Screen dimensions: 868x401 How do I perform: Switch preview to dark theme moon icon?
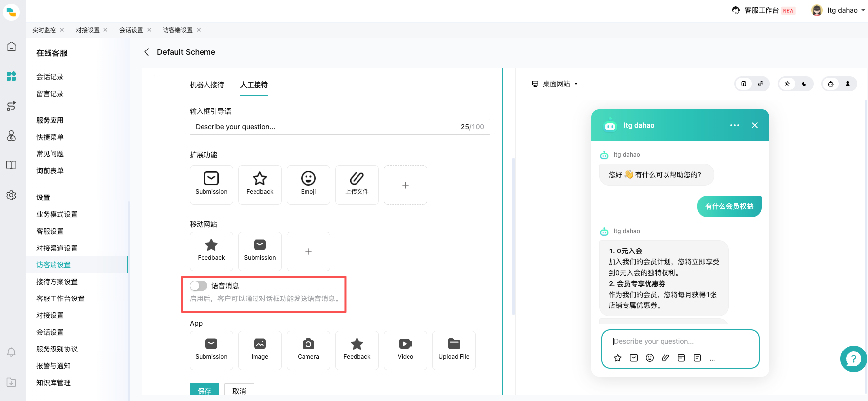coord(804,84)
